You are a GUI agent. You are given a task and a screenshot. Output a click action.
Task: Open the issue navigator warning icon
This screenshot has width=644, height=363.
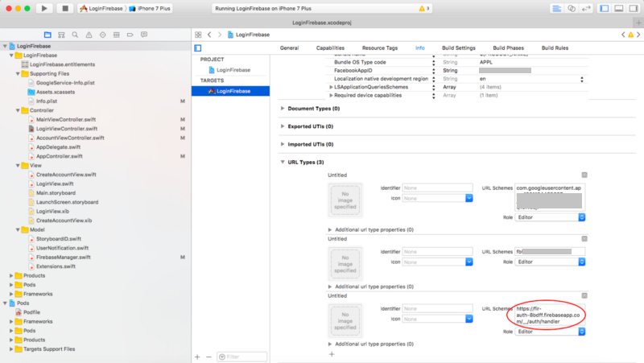point(89,35)
